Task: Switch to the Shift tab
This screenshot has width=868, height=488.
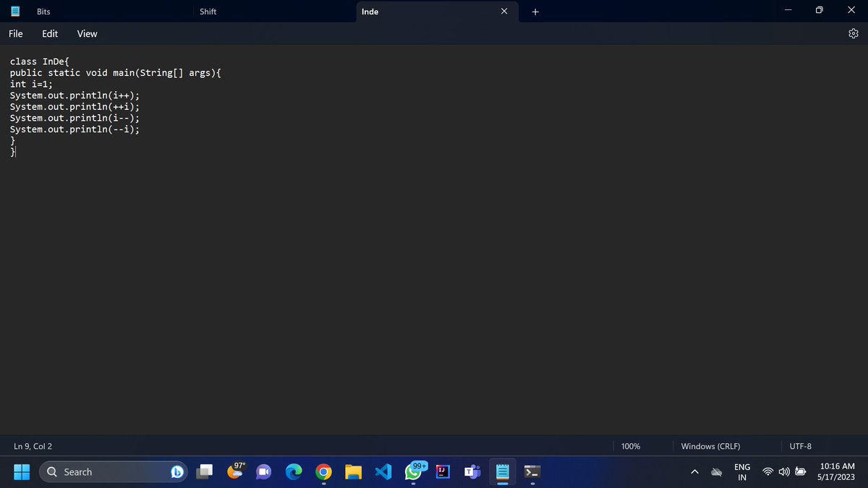Action: [208, 12]
